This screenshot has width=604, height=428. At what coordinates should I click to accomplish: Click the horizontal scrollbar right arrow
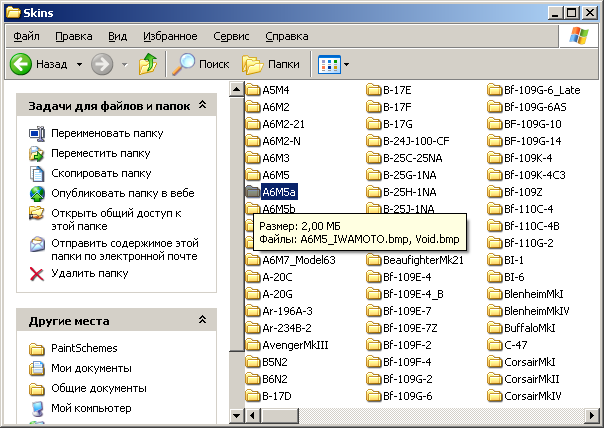coord(592,416)
